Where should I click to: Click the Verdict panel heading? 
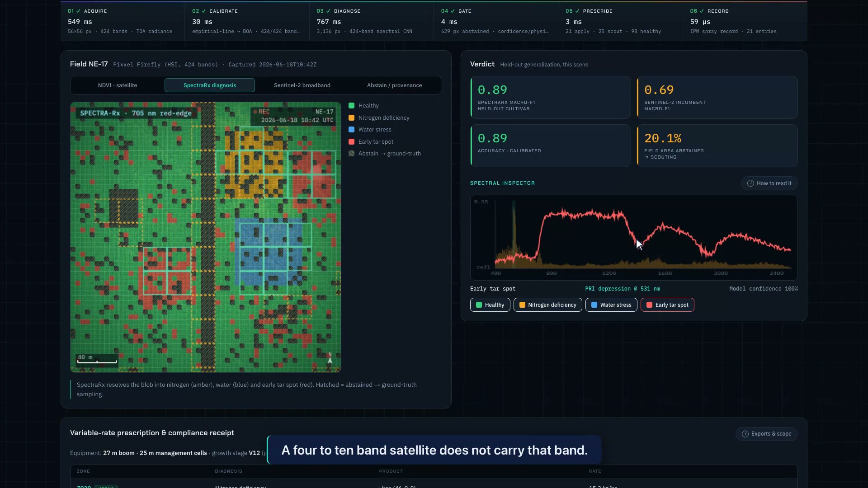482,64
